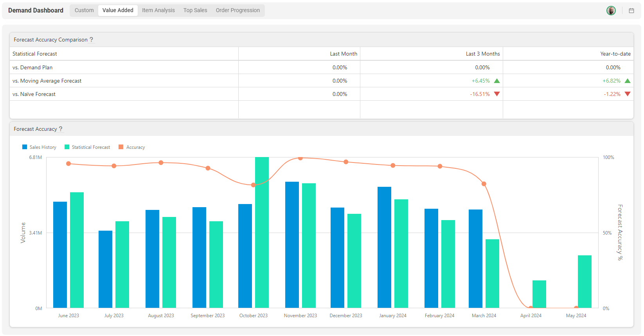Click the Demand Dashboard title
The image size is (644, 336).
pyautogui.click(x=36, y=10)
